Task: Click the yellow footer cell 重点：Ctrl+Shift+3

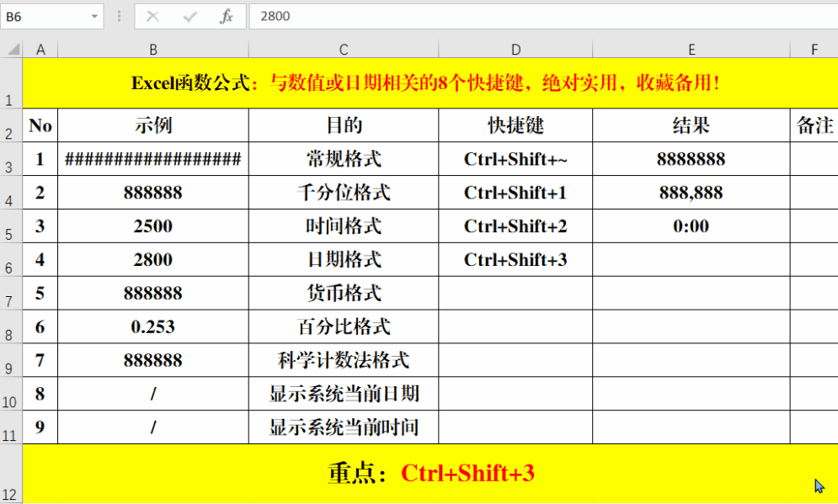Action: [x=430, y=474]
